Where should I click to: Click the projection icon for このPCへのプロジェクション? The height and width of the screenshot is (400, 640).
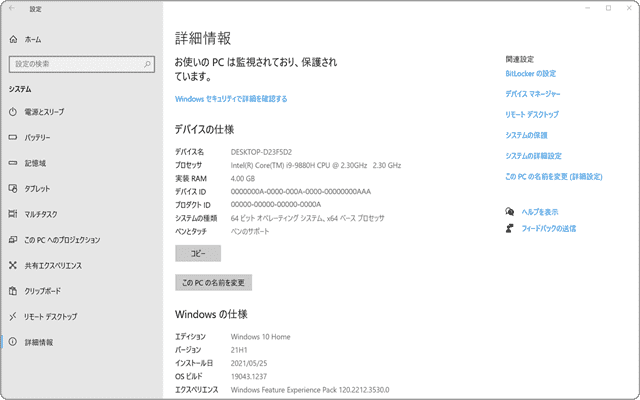13,240
